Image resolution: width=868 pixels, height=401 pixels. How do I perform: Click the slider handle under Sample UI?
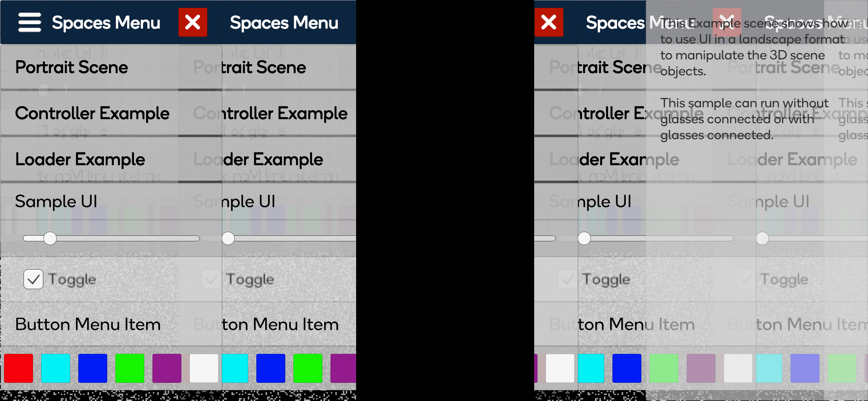[x=50, y=238]
